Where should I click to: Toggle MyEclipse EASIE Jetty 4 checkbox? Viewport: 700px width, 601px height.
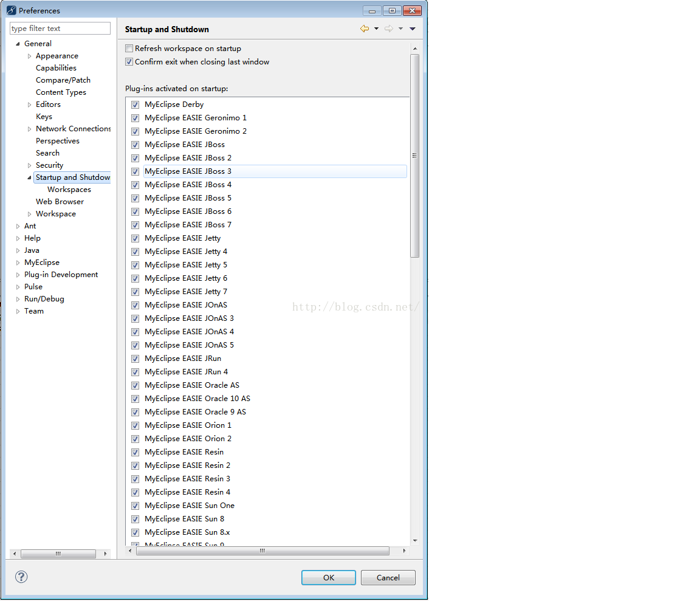[136, 252]
